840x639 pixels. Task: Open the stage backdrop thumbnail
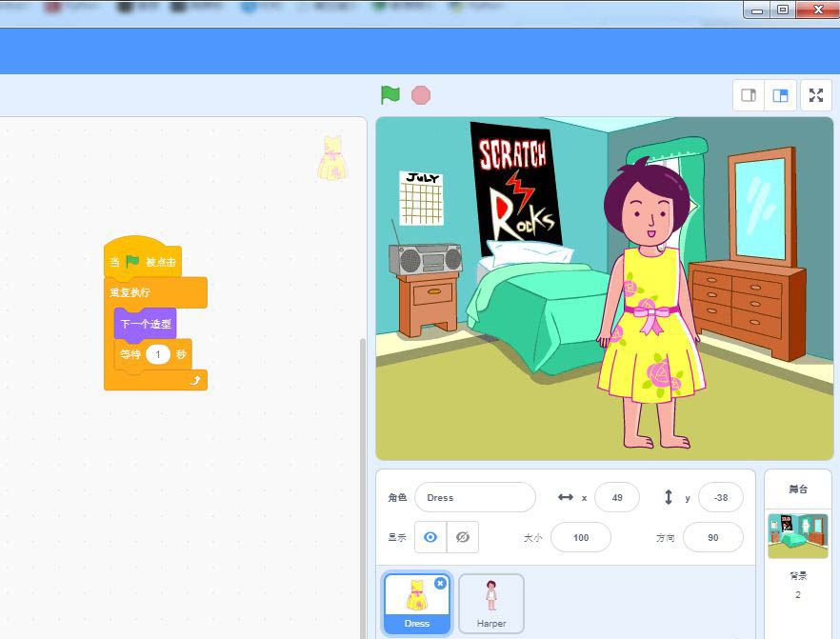(797, 536)
